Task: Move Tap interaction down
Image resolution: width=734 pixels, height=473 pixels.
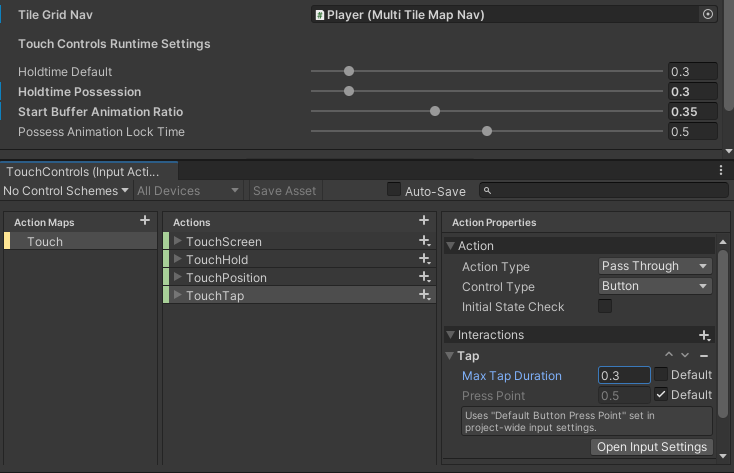Action: [x=685, y=355]
